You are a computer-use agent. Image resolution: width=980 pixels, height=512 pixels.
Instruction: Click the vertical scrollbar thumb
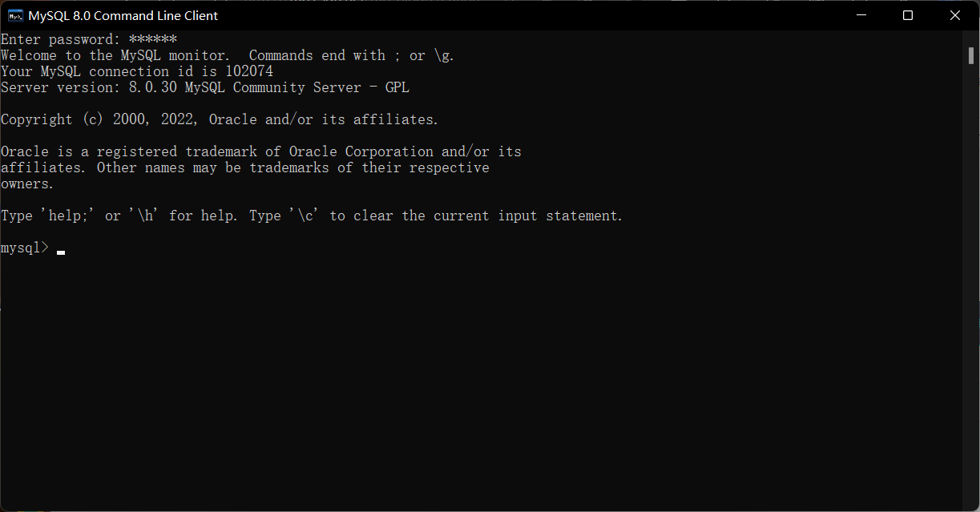tap(970, 53)
